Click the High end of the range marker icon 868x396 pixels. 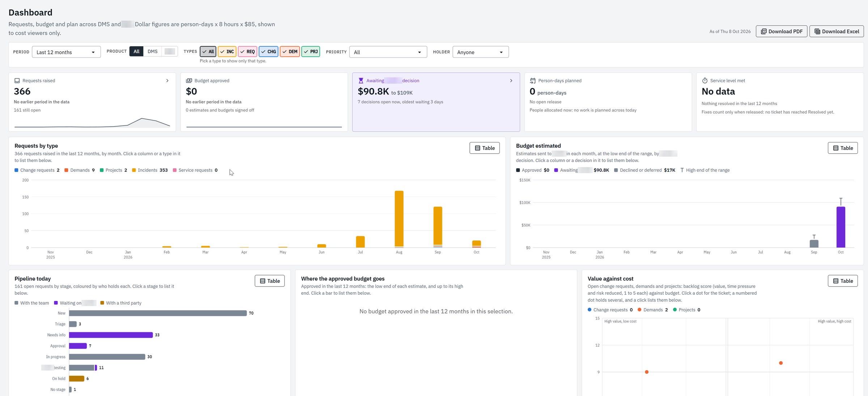point(682,170)
